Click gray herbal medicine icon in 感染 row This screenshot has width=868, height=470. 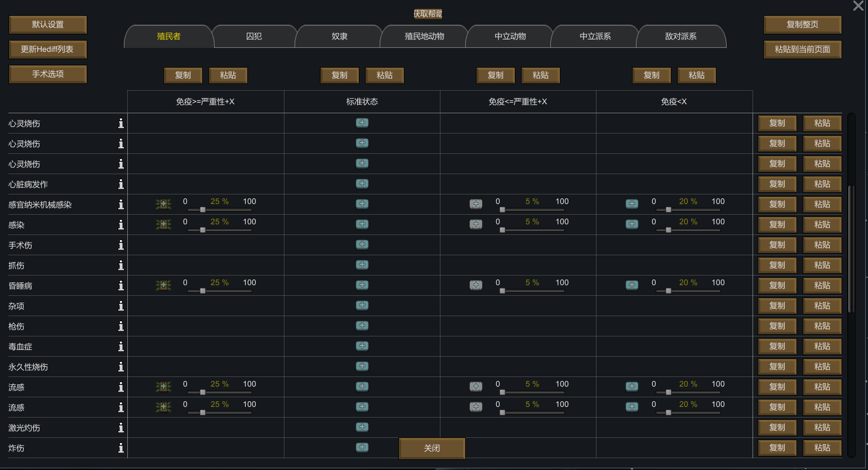click(x=476, y=224)
